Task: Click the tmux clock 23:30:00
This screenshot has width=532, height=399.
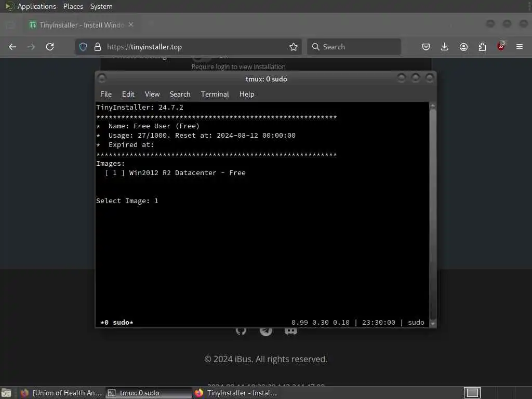Action: (x=379, y=322)
